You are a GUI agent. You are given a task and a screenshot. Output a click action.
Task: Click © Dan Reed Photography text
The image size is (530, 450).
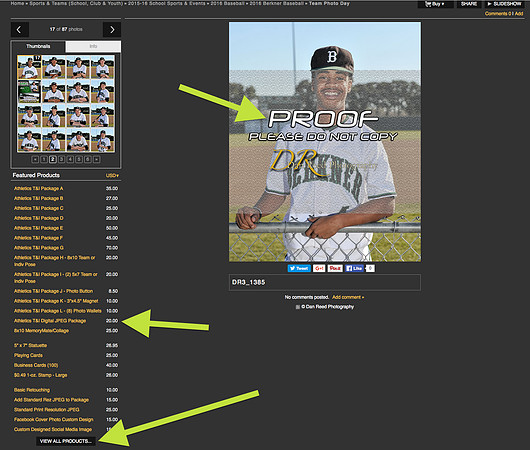[x=328, y=307]
